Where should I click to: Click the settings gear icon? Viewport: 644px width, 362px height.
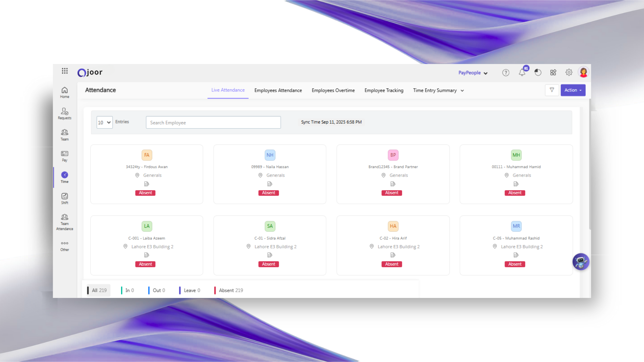point(569,72)
